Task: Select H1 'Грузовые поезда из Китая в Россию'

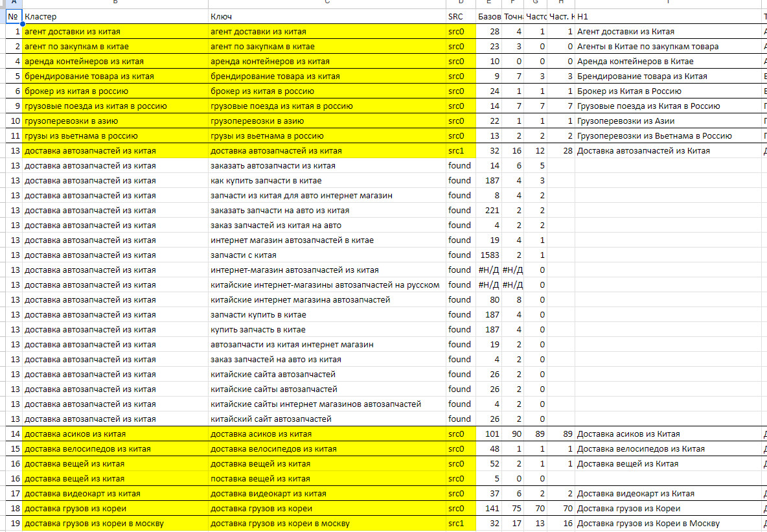Action: pyautogui.click(x=668, y=106)
